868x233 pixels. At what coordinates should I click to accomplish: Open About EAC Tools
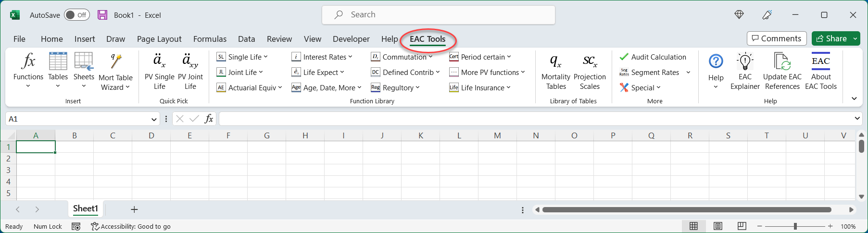click(x=821, y=72)
